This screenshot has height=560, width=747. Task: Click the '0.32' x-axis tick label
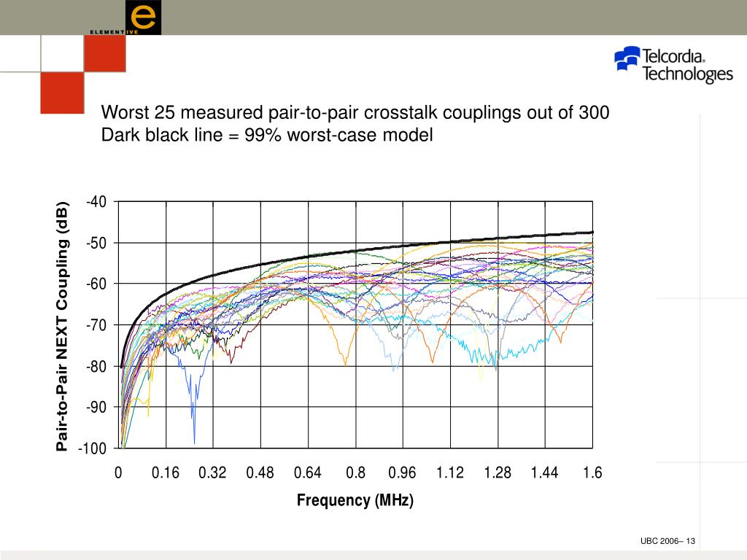[212, 472]
